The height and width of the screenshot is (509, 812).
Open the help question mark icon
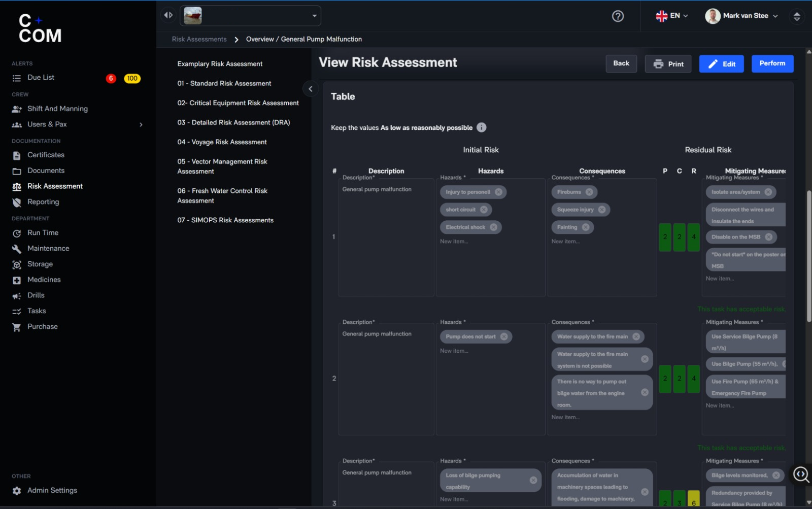[x=618, y=16]
